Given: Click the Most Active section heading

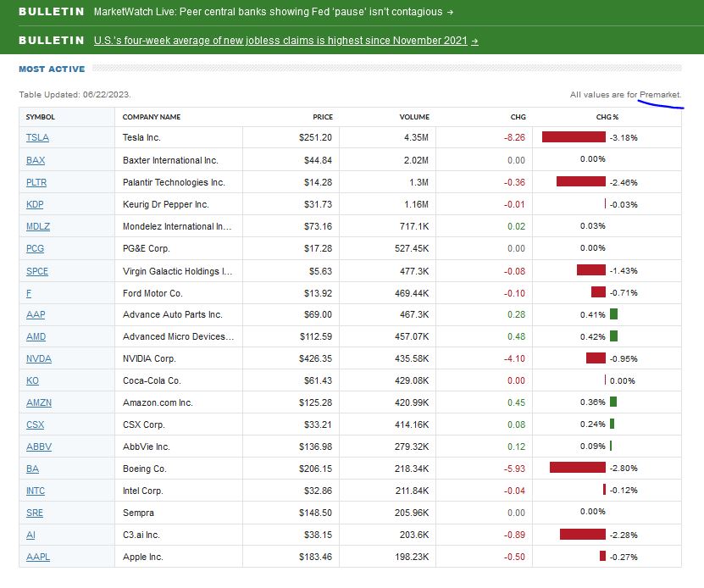Looking at the screenshot, I should tap(52, 69).
